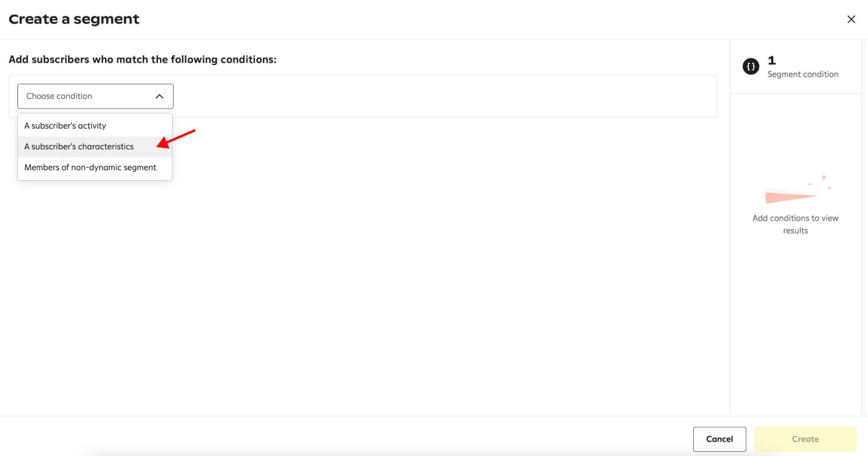Click empty space in the condition row
The height and width of the screenshot is (456, 868).
click(x=441, y=96)
